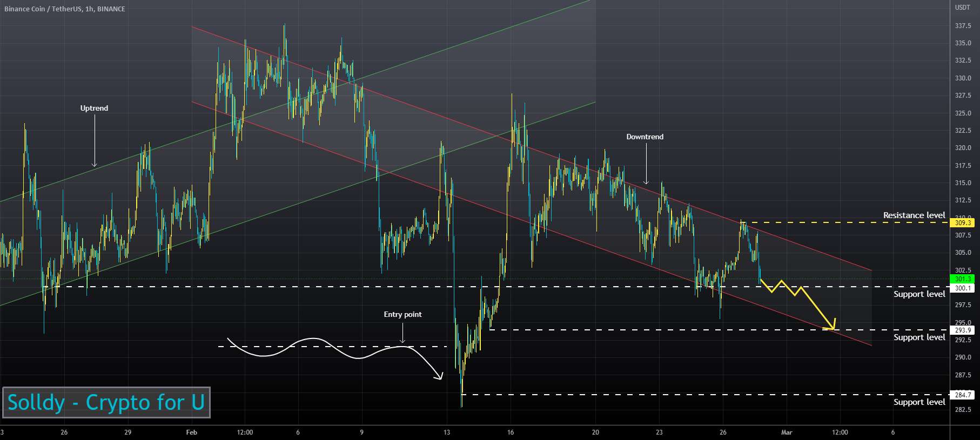This screenshot has width=980, height=440.
Task: Click the 284.7 support price tag
Action: [963, 395]
